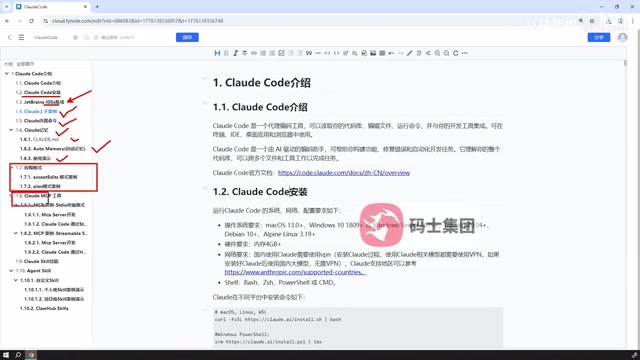Insert an image via the toolbar

[373, 53]
